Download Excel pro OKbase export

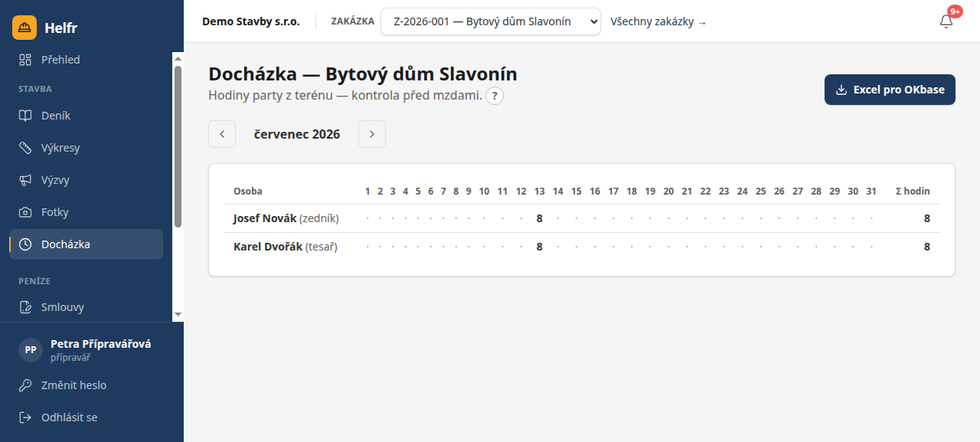pyautogui.click(x=890, y=90)
